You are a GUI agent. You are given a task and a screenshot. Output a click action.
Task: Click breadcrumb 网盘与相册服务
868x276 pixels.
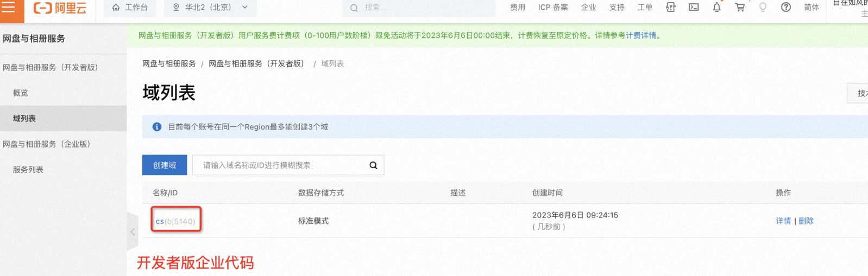point(169,63)
